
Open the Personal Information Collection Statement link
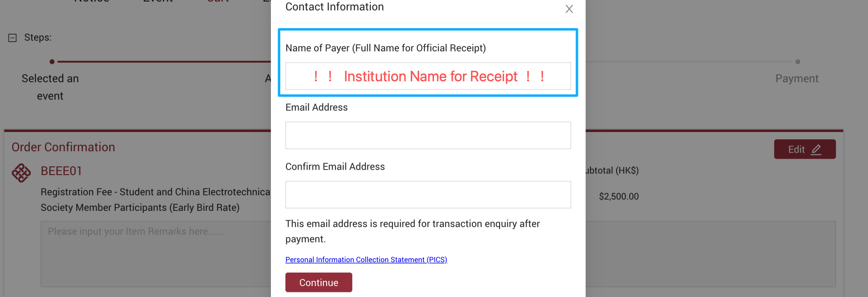pos(366,260)
